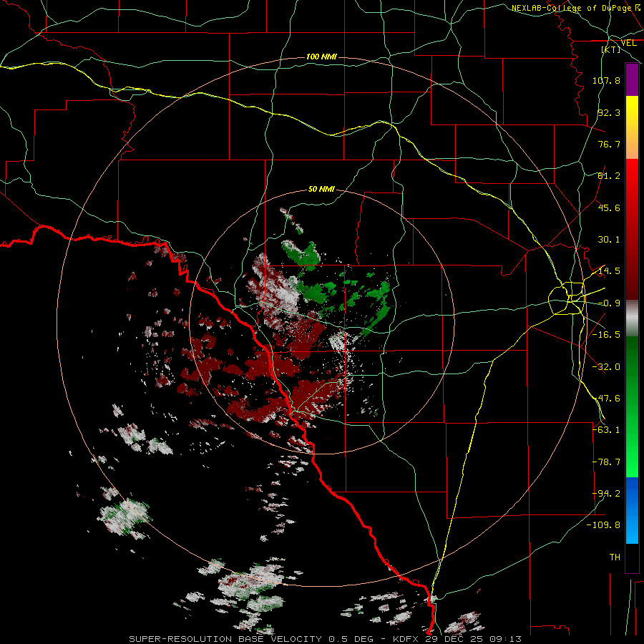Click the VEL label above the scale

[629, 43]
